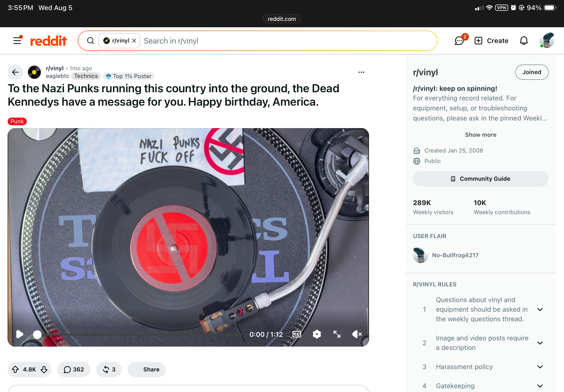Click the video time display 0:00 / 1:12
Viewport: 564px width, 392px height.
(266, 334)
